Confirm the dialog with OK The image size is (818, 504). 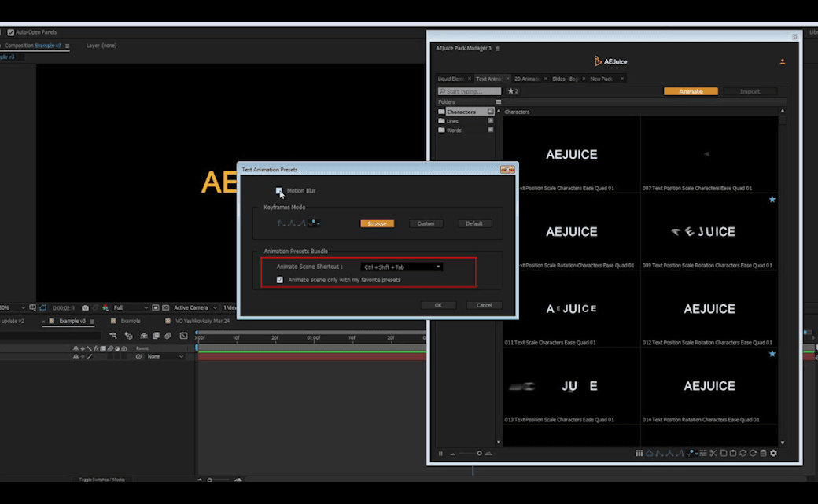click(438, 305)
